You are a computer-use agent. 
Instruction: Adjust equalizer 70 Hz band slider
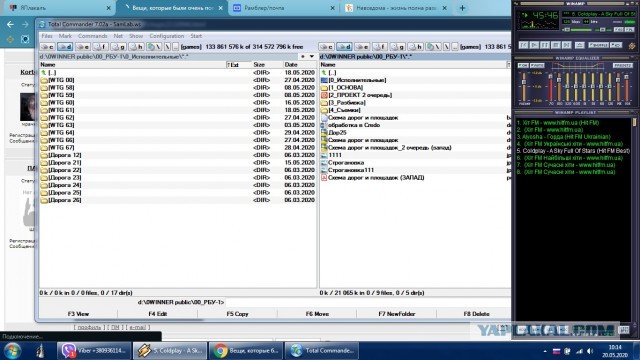tap(551, 87)
